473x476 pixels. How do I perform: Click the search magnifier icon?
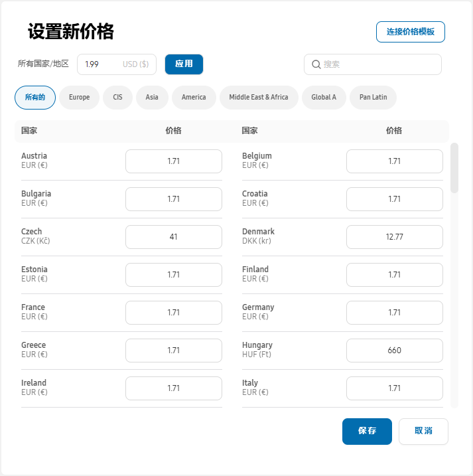coord(316,64)
